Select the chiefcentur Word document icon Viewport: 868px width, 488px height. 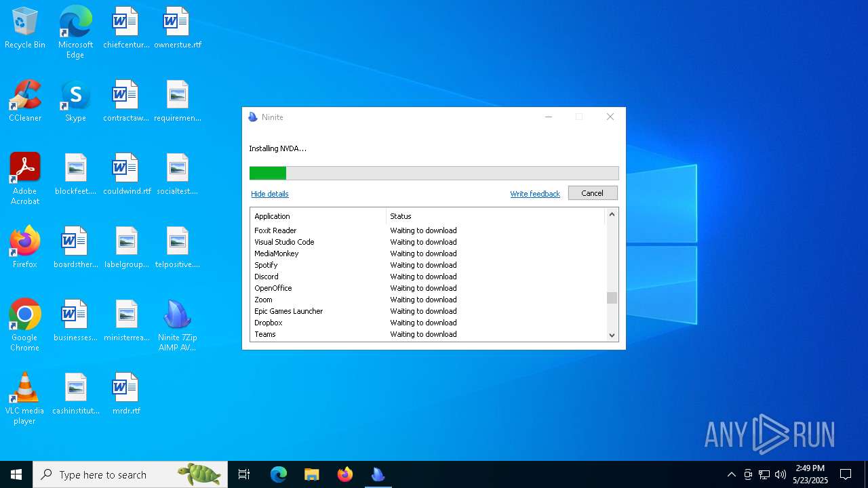(126, 28)
